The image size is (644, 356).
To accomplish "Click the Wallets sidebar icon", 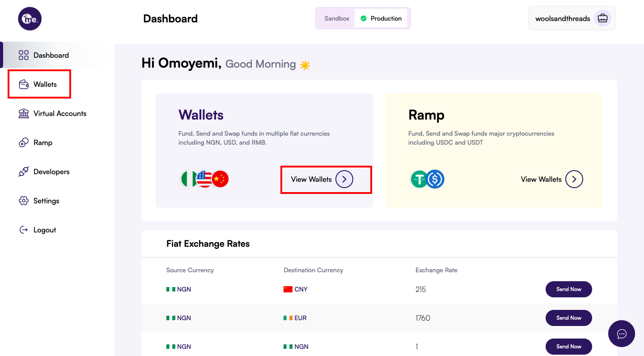I will click(x=23, y=84).
